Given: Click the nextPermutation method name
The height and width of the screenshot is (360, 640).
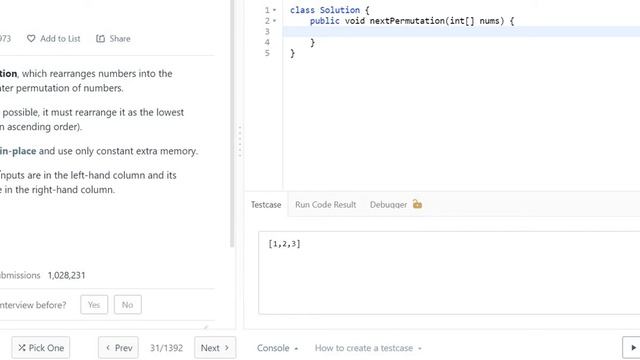Looking at the screenshot, I should tap(407, 21).
